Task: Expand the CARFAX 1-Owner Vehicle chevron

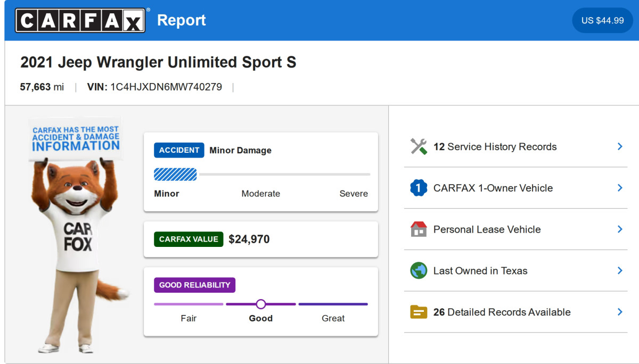Action: [x=620, y=188]
